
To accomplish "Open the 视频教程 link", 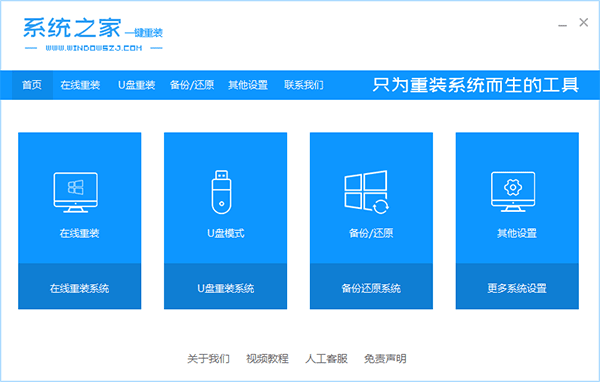I will point(267,359).
